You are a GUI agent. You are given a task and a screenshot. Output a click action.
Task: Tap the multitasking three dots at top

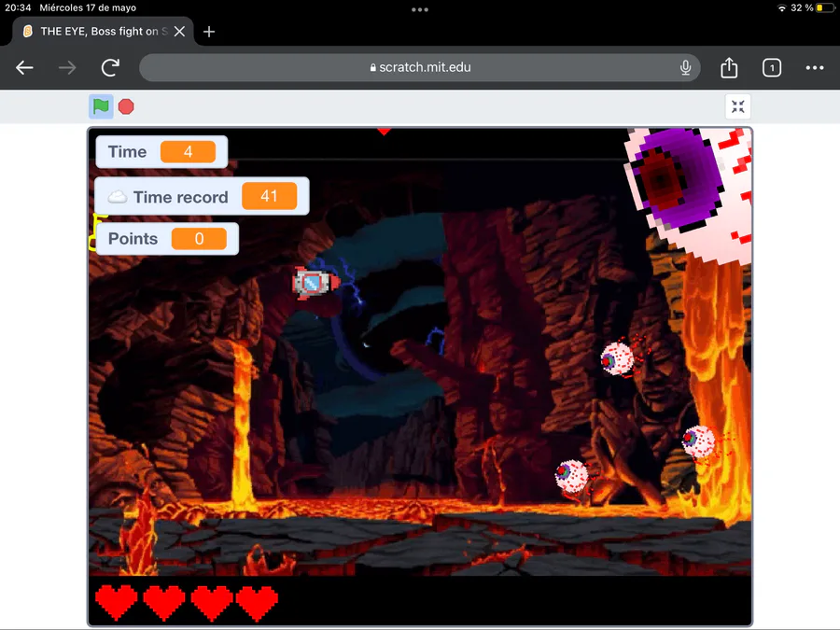coord(419,9)
